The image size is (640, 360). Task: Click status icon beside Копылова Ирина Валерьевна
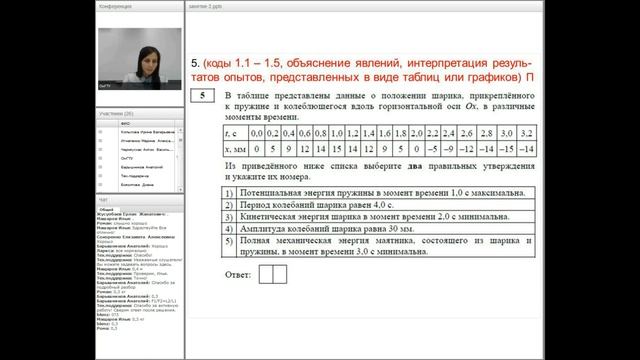pos(100,132)
